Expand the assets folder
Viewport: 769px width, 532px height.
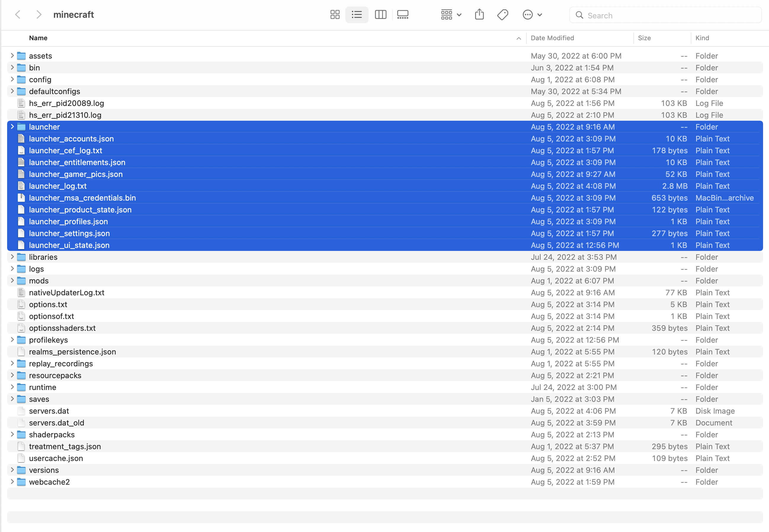point(12,55)
